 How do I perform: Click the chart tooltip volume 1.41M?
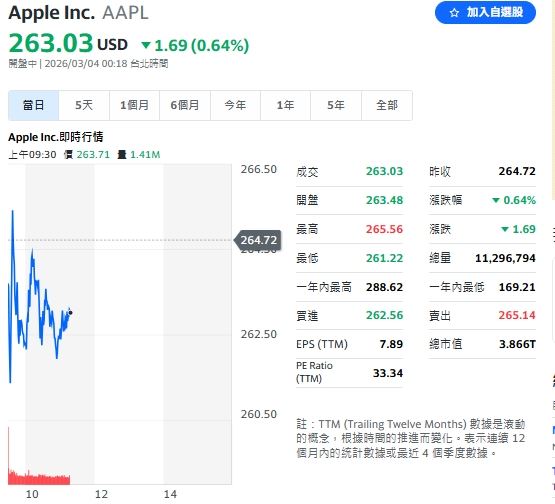tap(145, 155)
